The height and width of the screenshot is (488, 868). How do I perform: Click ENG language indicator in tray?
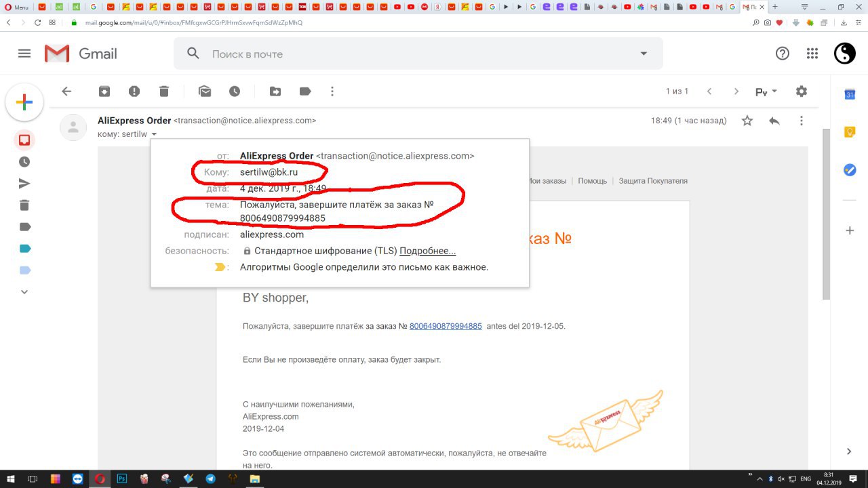[806, 479]
